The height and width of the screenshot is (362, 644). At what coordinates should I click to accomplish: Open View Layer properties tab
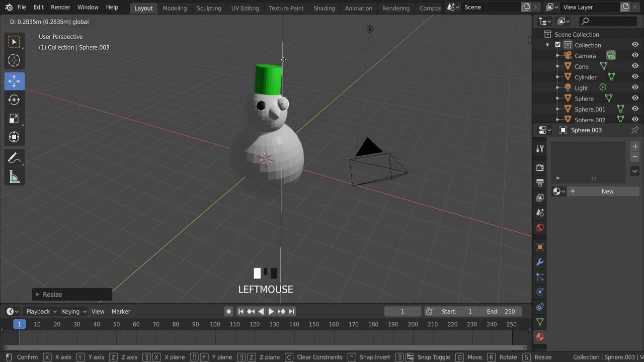point(540,198)
